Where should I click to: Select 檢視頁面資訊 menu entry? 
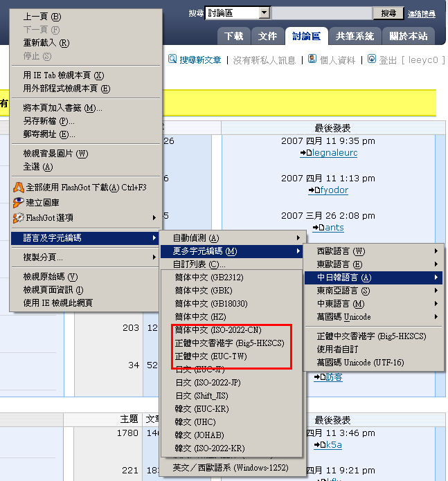(86, 290)
